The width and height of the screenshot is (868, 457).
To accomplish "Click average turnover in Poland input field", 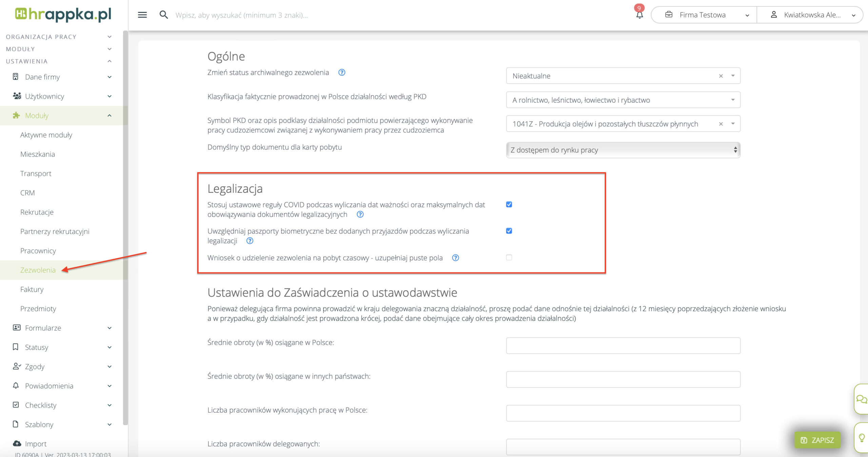I will click(x=623, y=346).
